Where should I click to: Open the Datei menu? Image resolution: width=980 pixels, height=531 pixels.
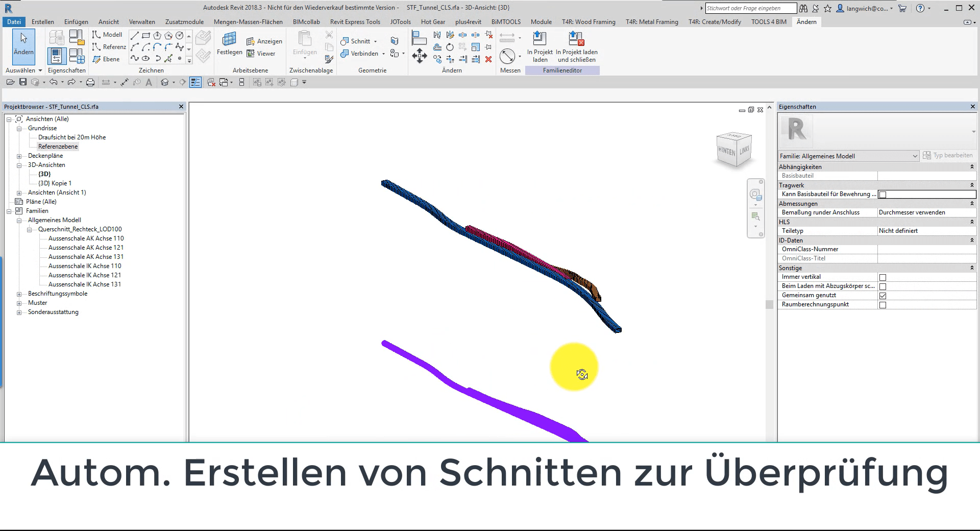coord(14,22)
